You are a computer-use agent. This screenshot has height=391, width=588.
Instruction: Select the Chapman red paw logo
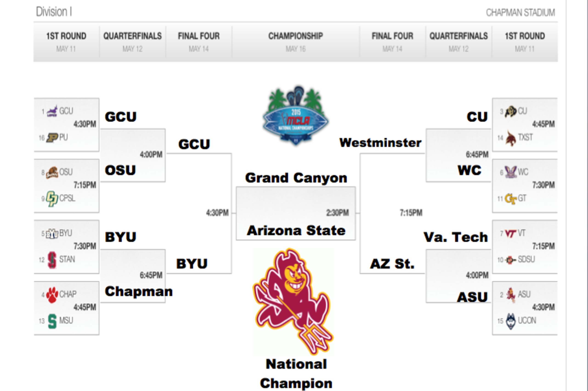[x=52, y=295]
